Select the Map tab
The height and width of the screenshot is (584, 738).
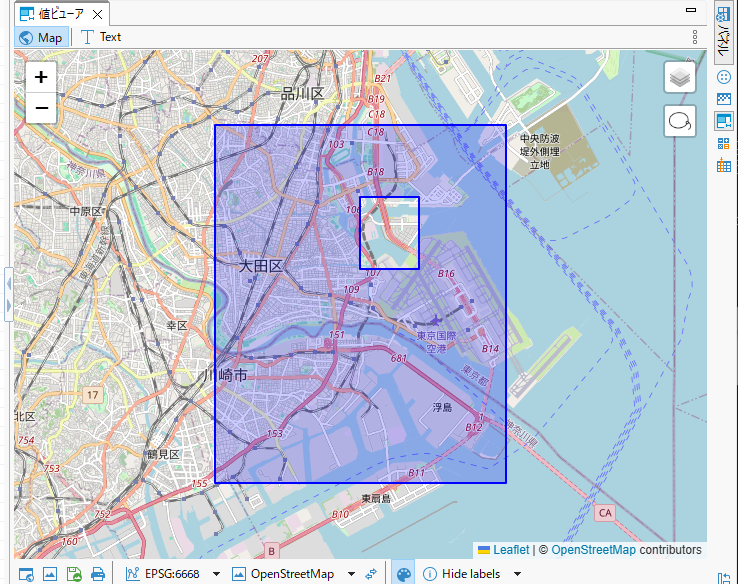pyautogui.click(x=41, y=37)
